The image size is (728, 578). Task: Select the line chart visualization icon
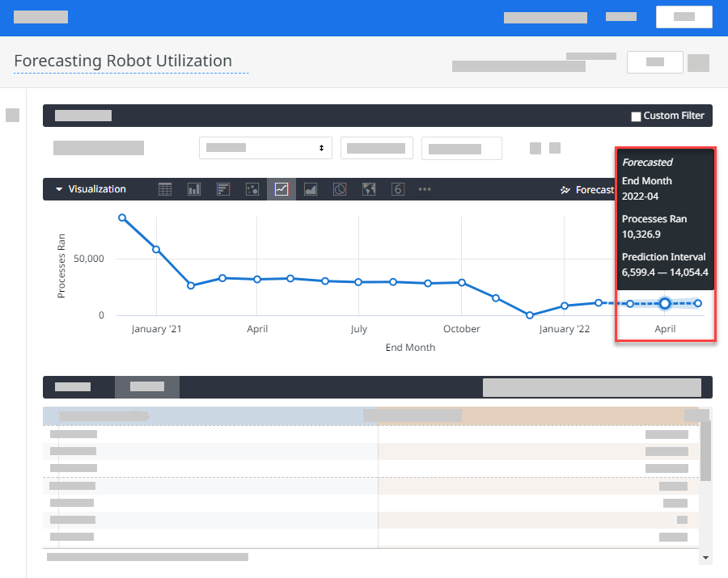point(281,189)
